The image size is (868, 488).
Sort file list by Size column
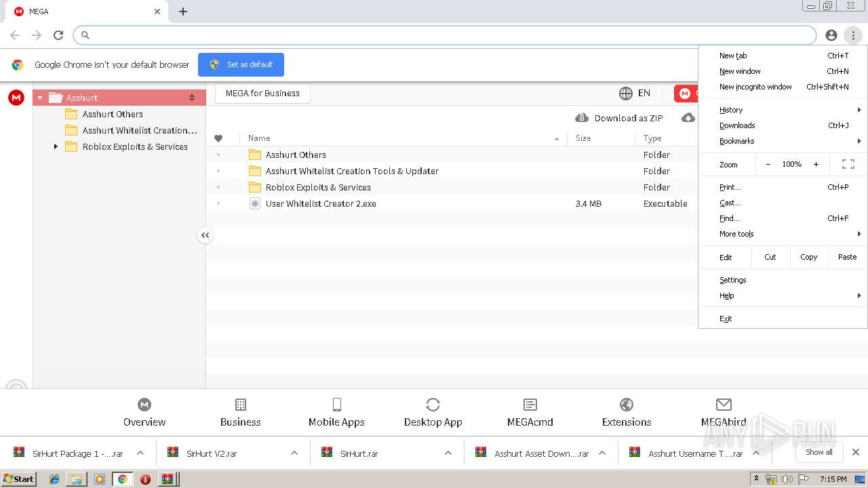coord(601,138)
